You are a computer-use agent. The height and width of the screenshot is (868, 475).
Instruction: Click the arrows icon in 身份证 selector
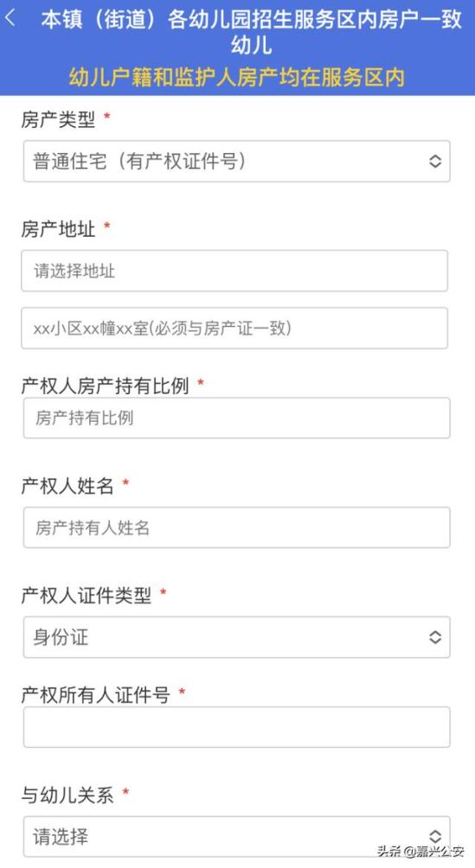pyautogui.click(x=435, y=637)
